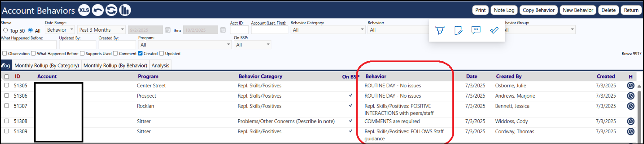The image size is (644, 144).
Task: Toggle the select-all checkbox in the table header
Action: (7, 77)
